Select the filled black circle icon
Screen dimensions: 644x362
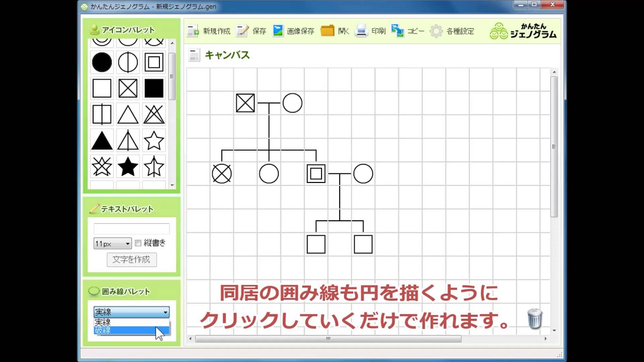102,62
